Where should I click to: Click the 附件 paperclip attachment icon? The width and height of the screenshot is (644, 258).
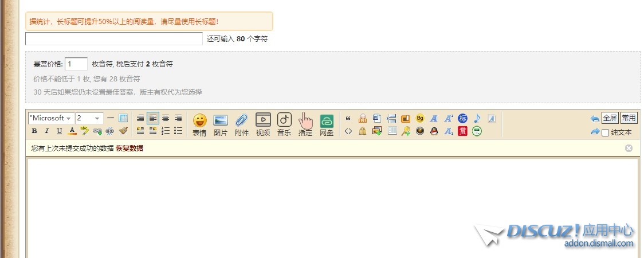point(242,124)
